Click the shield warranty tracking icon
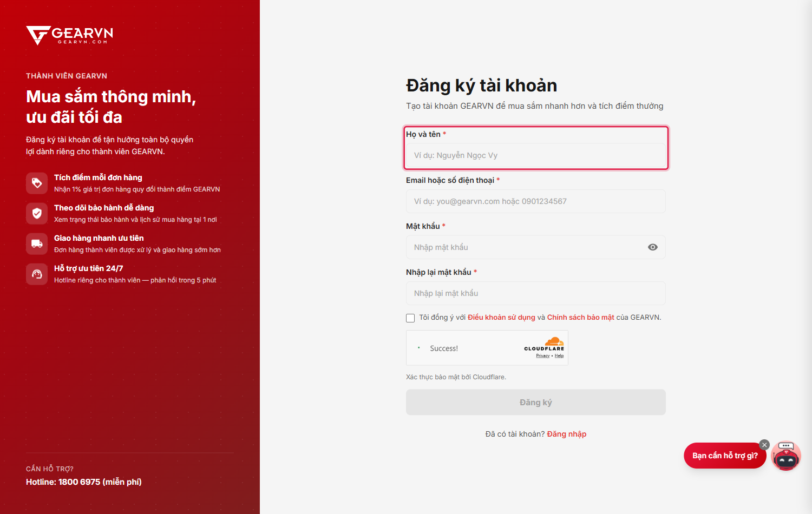Screen dimensions: 812x514 [x=37, y=213]
